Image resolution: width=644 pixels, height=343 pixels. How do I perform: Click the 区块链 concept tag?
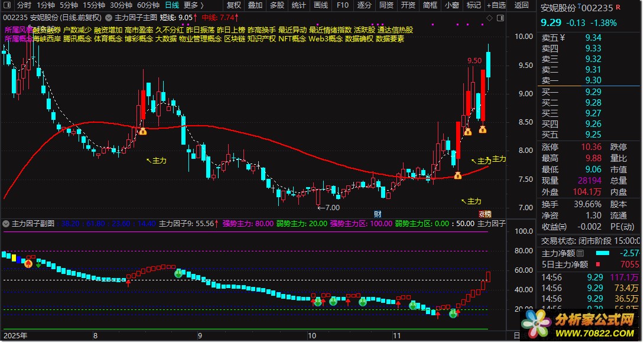tap(235, 39)
